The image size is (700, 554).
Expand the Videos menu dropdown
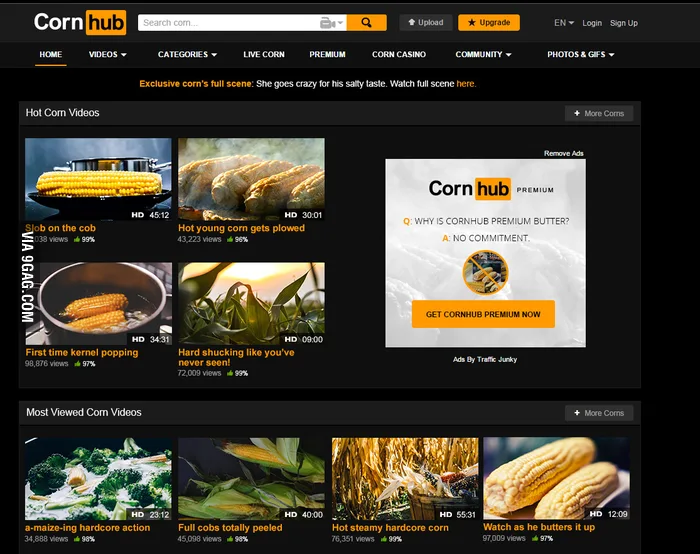point(108,54)
